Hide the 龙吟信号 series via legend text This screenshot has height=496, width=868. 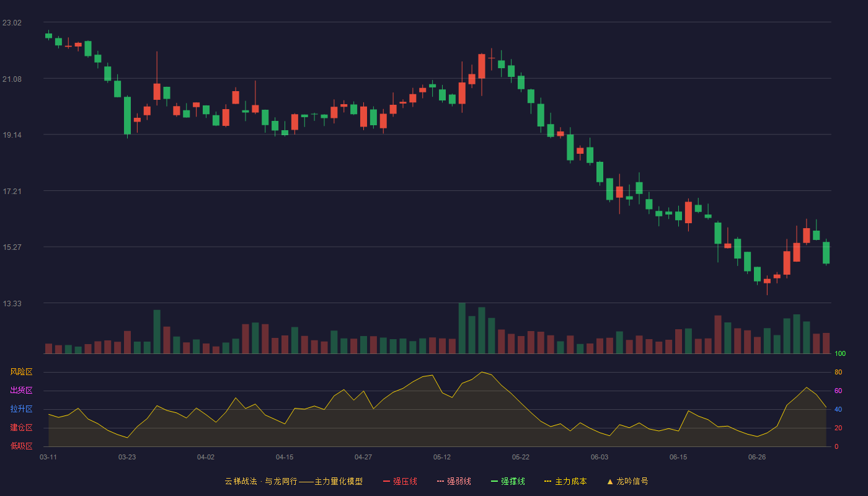[x=632, y=481]
